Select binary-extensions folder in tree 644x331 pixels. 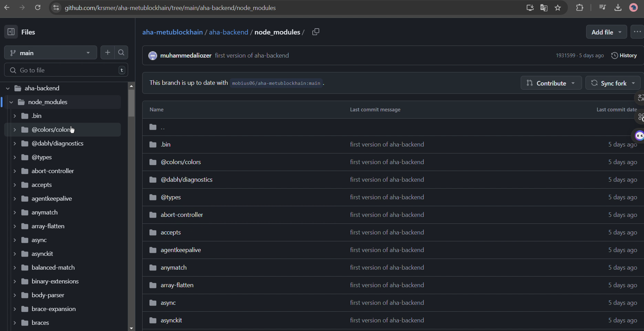click(x=55, y=281)
